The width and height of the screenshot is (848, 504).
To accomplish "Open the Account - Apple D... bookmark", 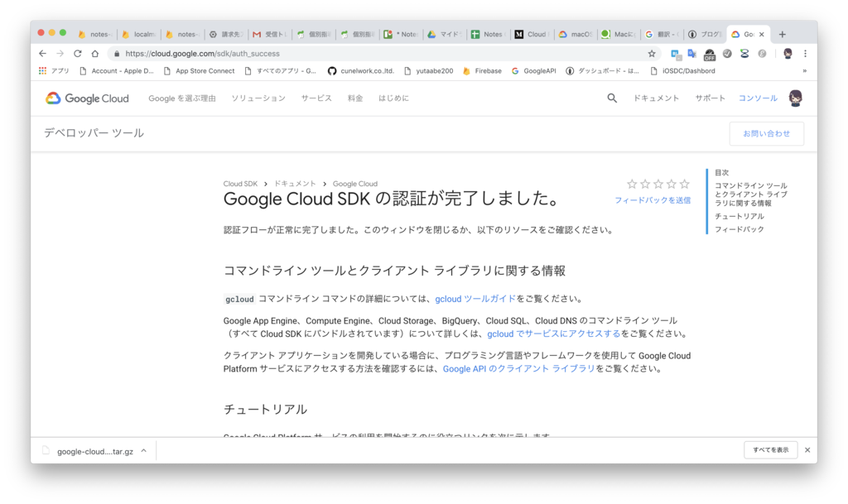I will tap(116, 71).
